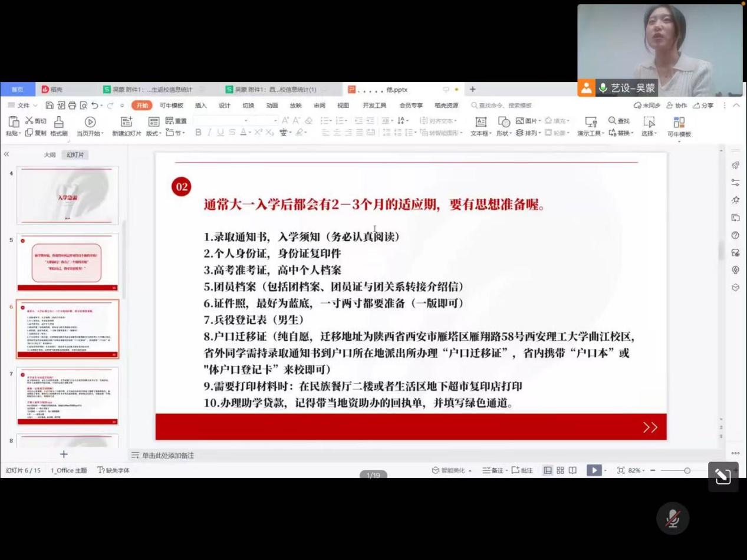747x560 pixels.
Task: Click the 演示工具 presentation tools icon
Action: point(590,122)
